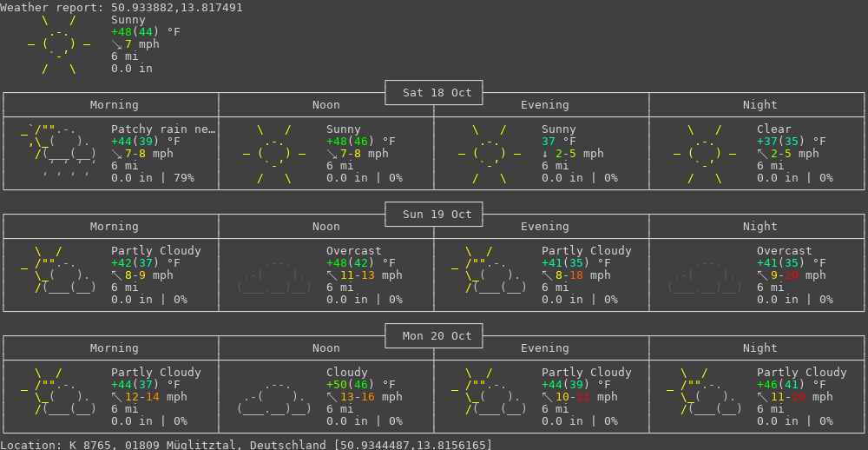Click the Morning column header under Saturday
Viewport: 868px width, 450px height.
(x=115, y=105)
